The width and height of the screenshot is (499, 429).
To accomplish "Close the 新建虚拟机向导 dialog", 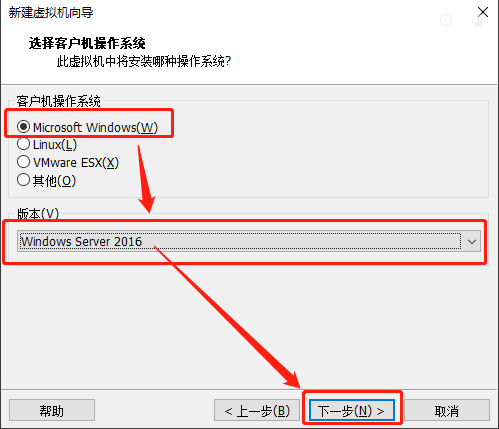I will click(x=483, y=12).
